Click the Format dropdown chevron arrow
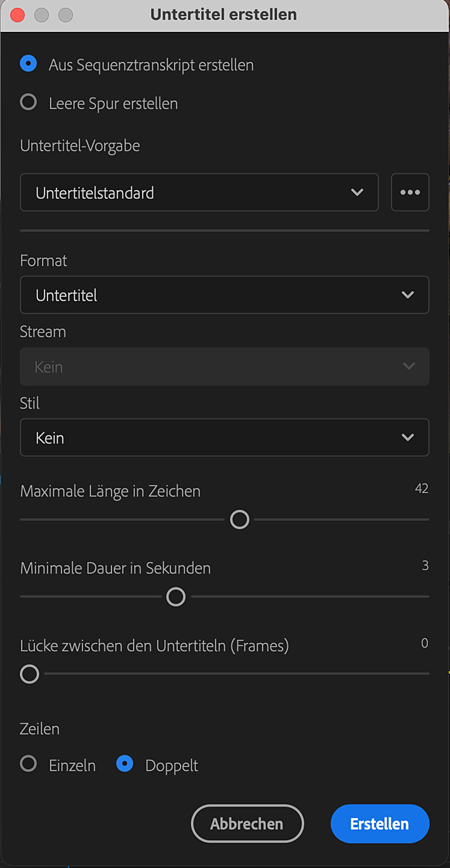 (408, 295)
